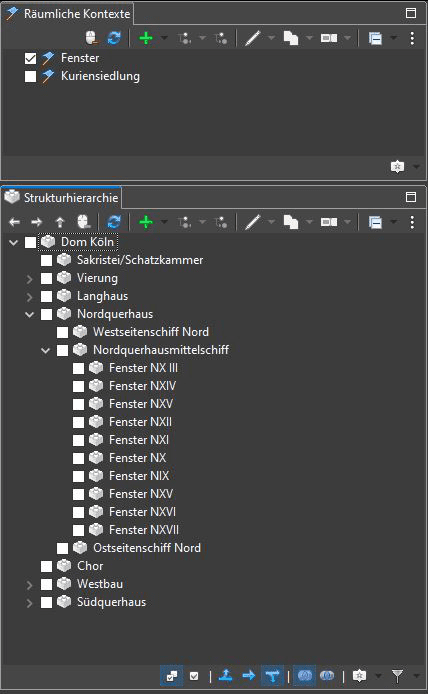The width and height of the screenshot is (428, 694).
Task: Select the Strukturhierarchie tab
Action: click(x=62, y=197)
